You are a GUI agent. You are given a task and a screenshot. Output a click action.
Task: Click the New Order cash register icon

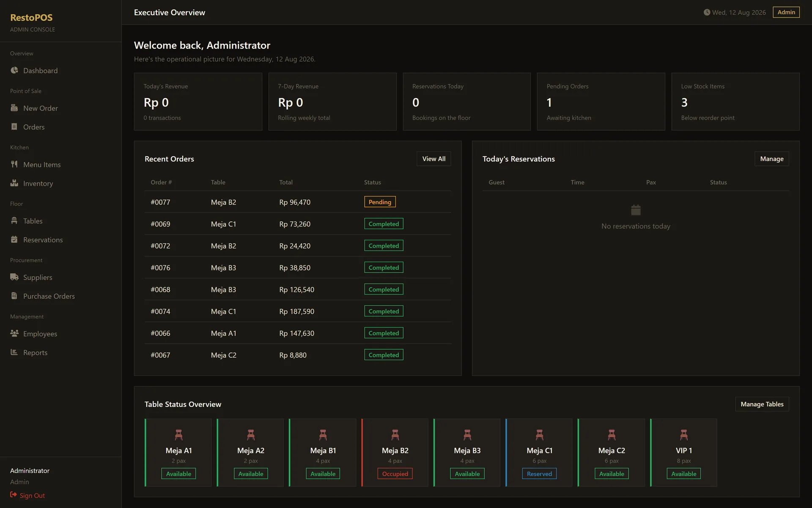[14, 108]
